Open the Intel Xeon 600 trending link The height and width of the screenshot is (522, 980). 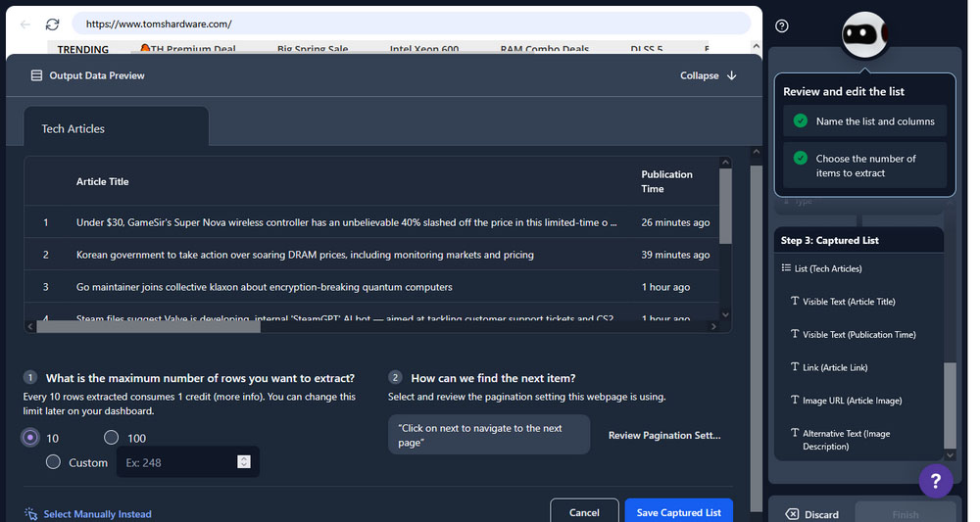(424, 49)
